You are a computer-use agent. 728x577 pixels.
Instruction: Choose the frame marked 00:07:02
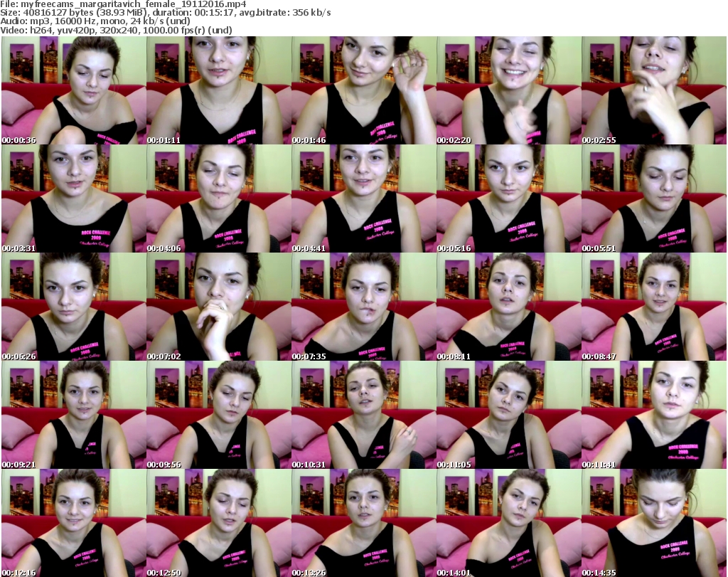pyautogui.click(x=218, y=307)
